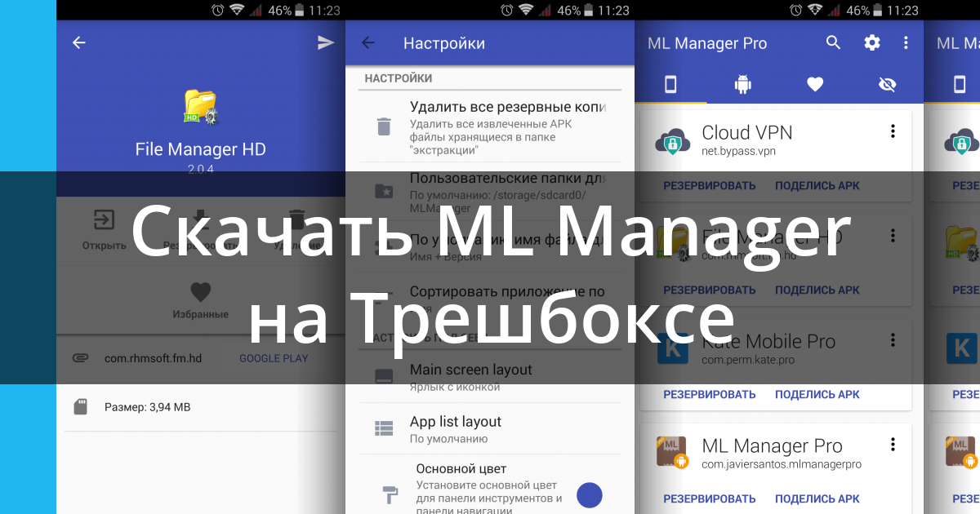Tap send icon on File Manager HD screen
This screenshot has height=514, width=980.
coord(326,42)
